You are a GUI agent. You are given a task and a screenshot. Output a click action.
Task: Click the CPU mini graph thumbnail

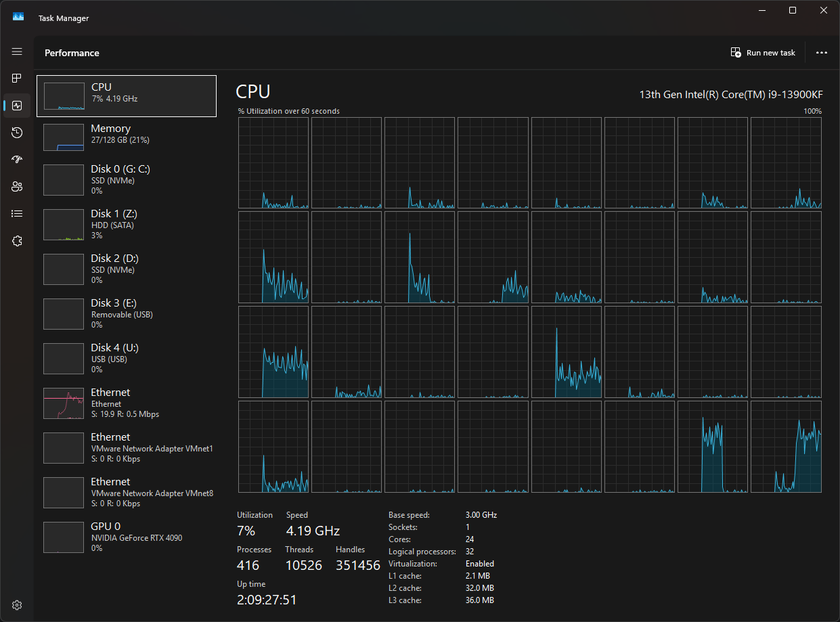coord(64,96)
